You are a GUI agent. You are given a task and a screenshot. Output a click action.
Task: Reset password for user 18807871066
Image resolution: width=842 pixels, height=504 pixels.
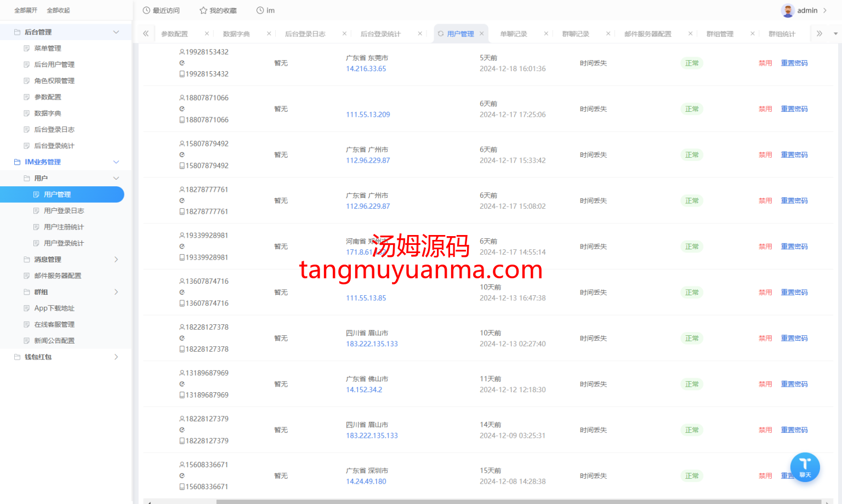794,109
